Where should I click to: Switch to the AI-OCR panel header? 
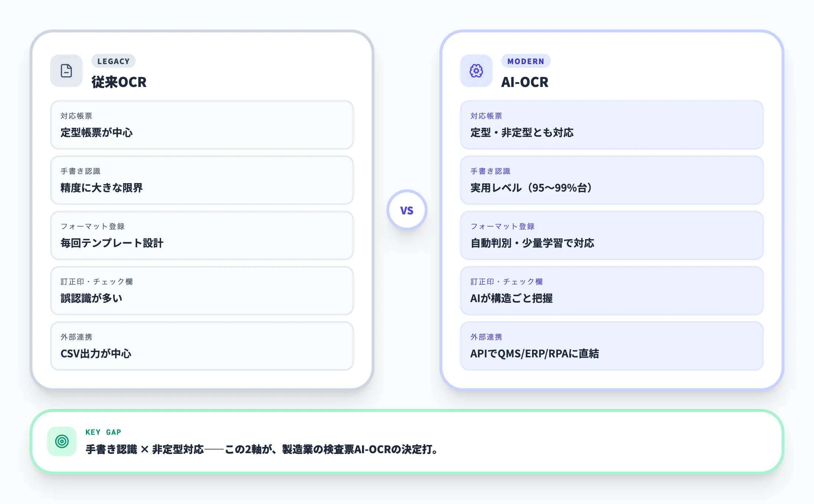click(x=524, y=82)
